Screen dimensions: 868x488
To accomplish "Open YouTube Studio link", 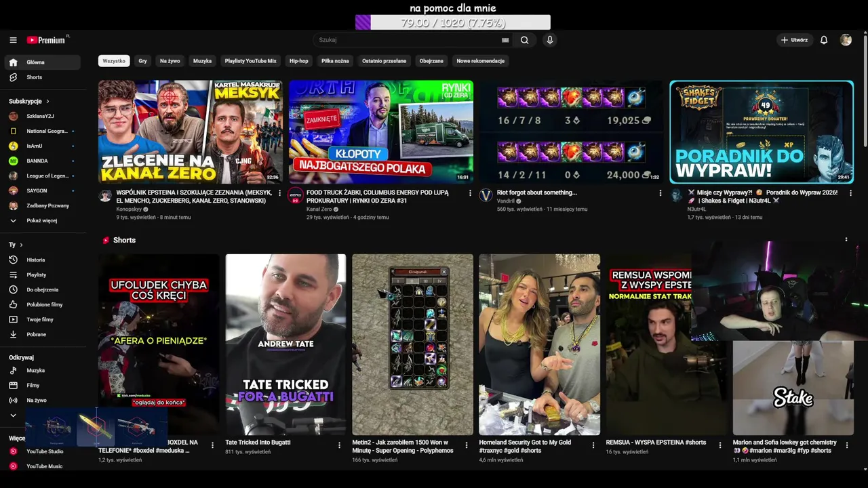I will coord(42,451).
